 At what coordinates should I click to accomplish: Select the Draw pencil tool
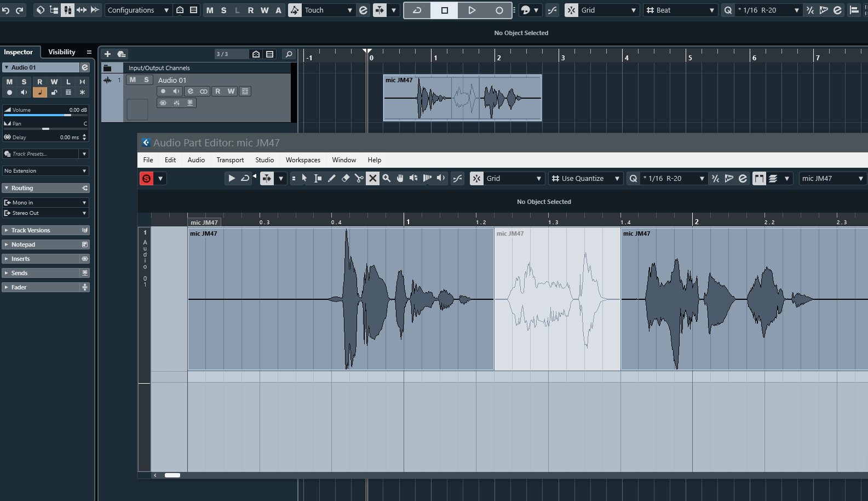[332, 178]
